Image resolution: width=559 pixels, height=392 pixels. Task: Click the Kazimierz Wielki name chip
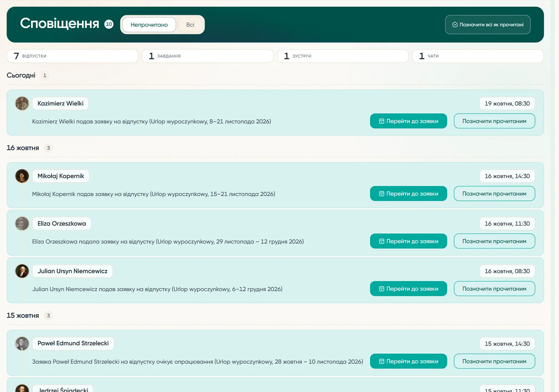[60, 103]
